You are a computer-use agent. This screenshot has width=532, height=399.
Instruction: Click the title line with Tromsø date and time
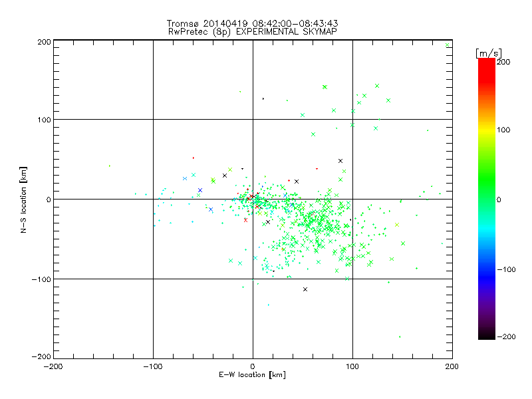252,23
